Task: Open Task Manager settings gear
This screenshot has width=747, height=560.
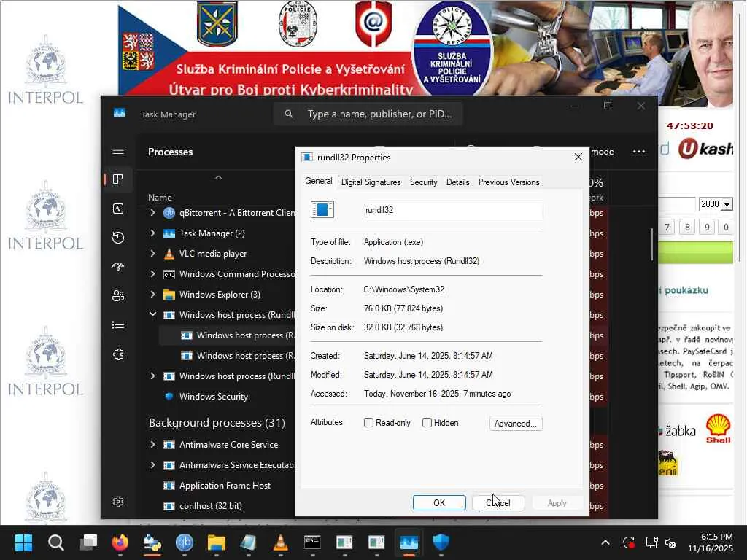Action: click(x=118, y=502)
